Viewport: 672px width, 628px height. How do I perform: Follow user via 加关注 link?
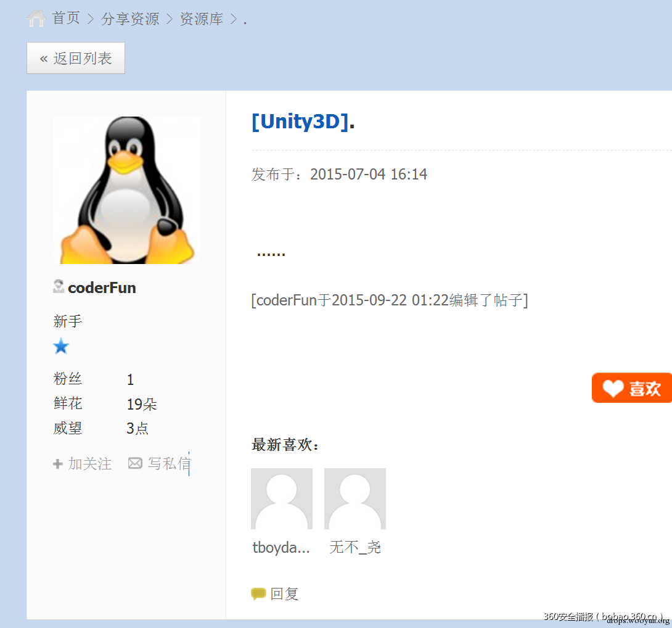89,464
